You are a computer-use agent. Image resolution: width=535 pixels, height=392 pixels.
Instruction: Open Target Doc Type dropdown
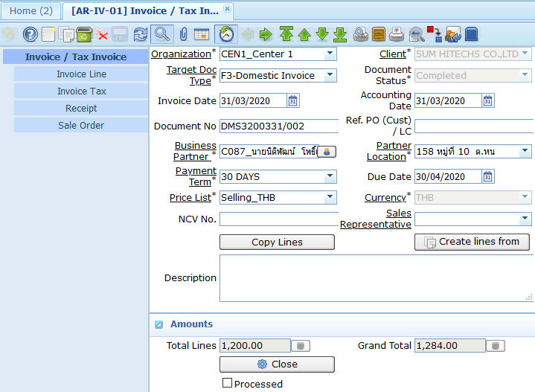(x=330, y=75)
